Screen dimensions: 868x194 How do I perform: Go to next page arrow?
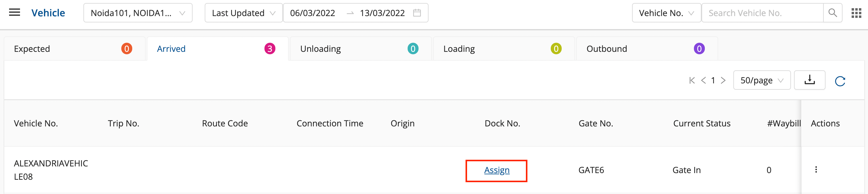[723, 81]
